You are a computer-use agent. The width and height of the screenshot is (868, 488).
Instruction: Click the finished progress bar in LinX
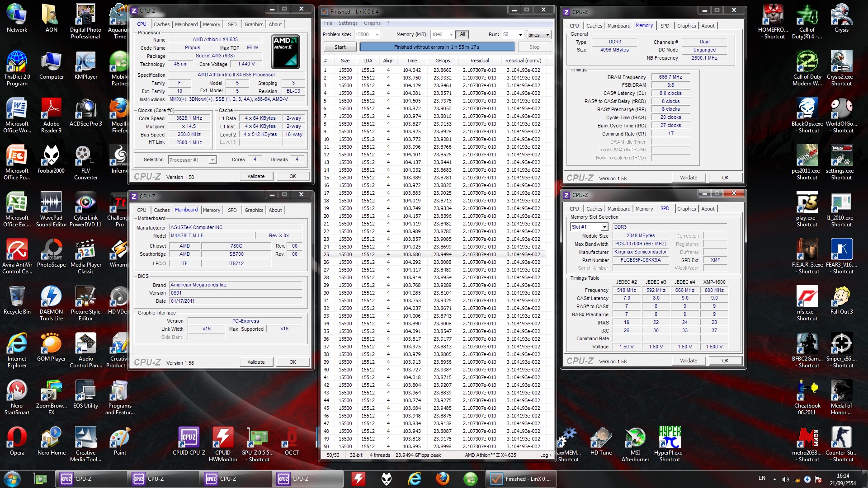[x=437, y=47]
